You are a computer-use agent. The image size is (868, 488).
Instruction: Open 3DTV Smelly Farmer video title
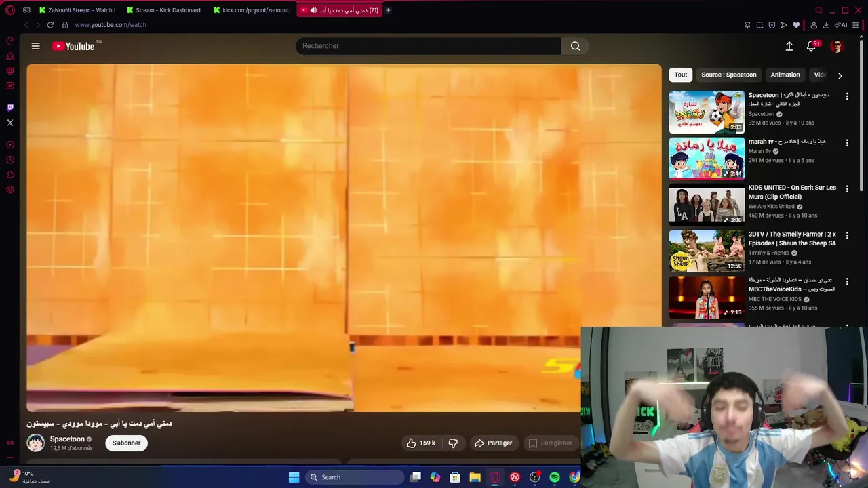(792, 239)
